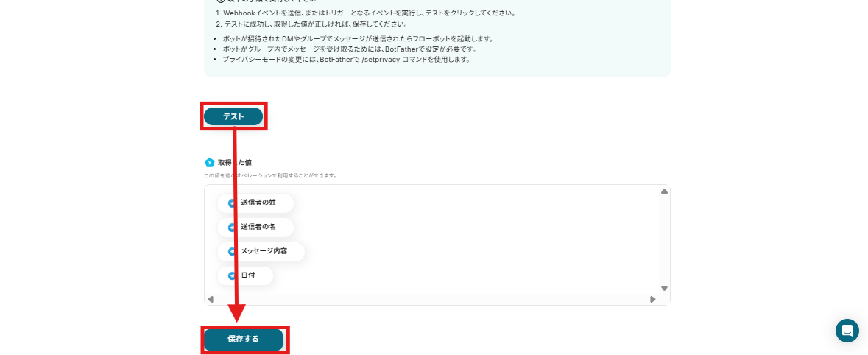Select the 送信者の名 value chip

click(255, 227)
